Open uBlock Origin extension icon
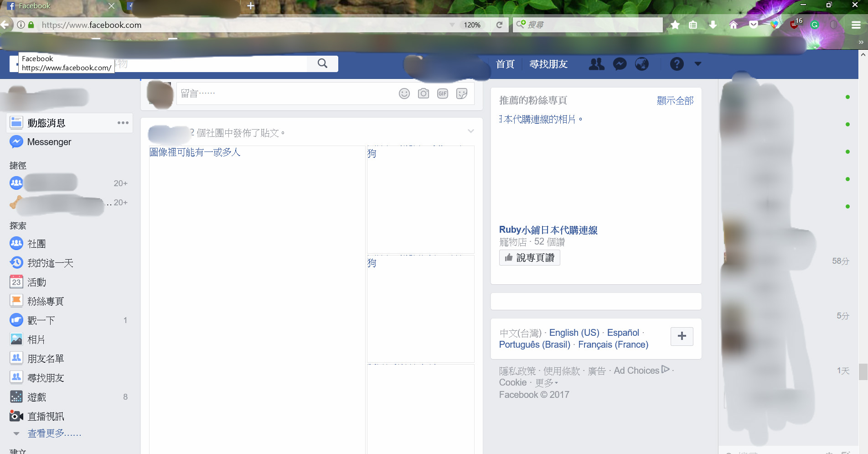 (x=795, y=24)
